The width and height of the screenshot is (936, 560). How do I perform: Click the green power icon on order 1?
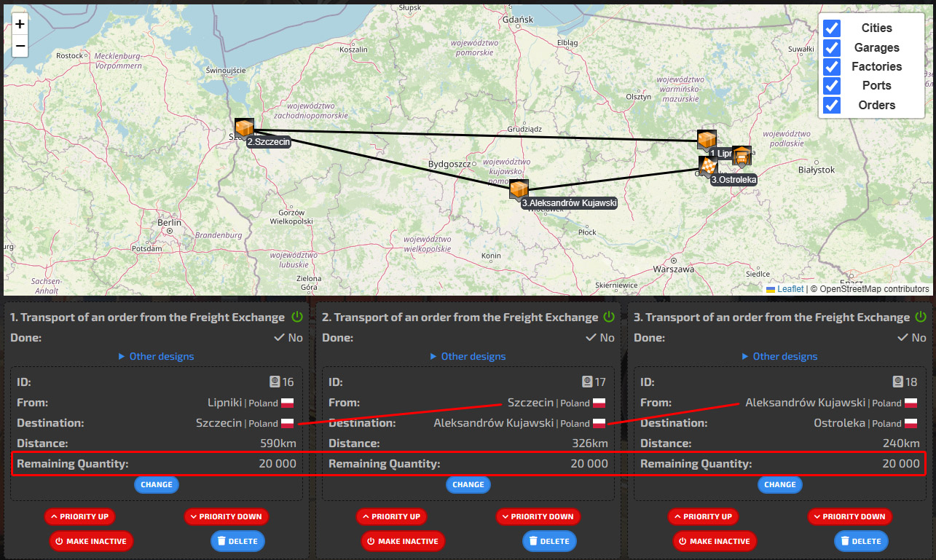point(297,317)
